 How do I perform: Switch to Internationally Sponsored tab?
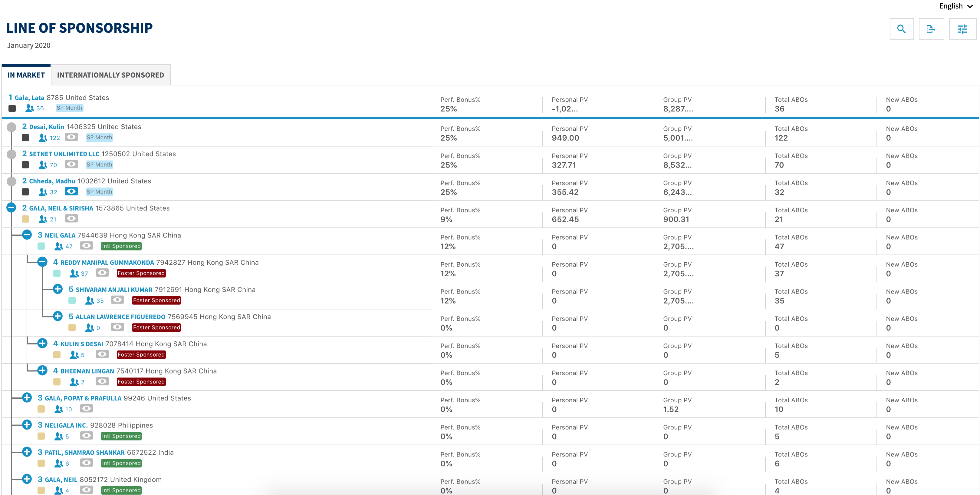tap(110, 75)
